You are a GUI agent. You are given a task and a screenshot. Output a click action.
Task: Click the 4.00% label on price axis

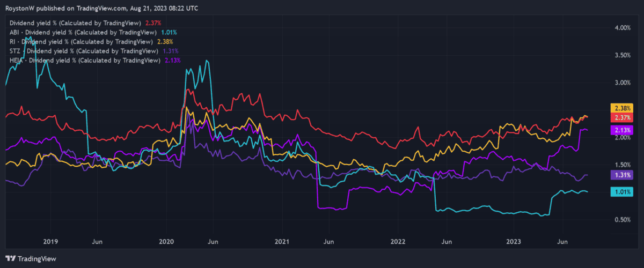(622, 27)
